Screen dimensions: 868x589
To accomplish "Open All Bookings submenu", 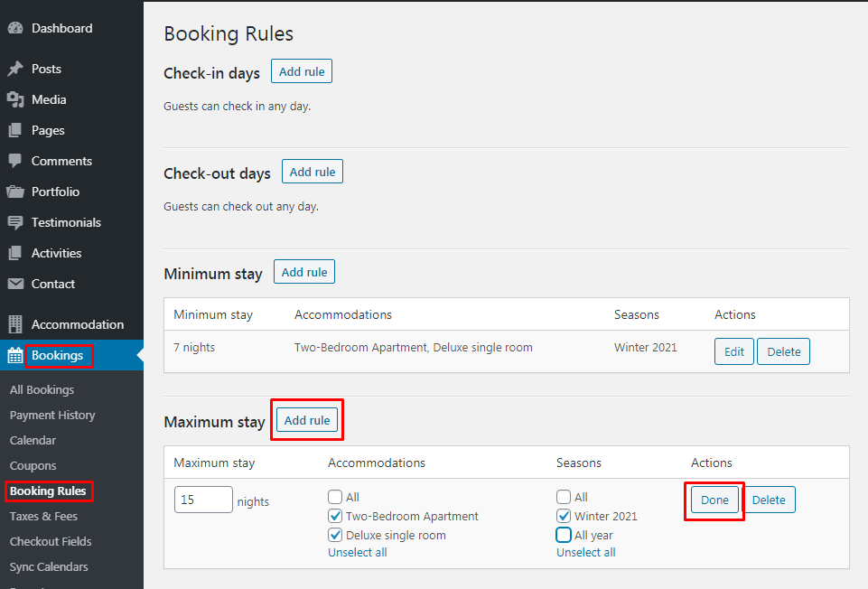I will (x=42, y=389).
